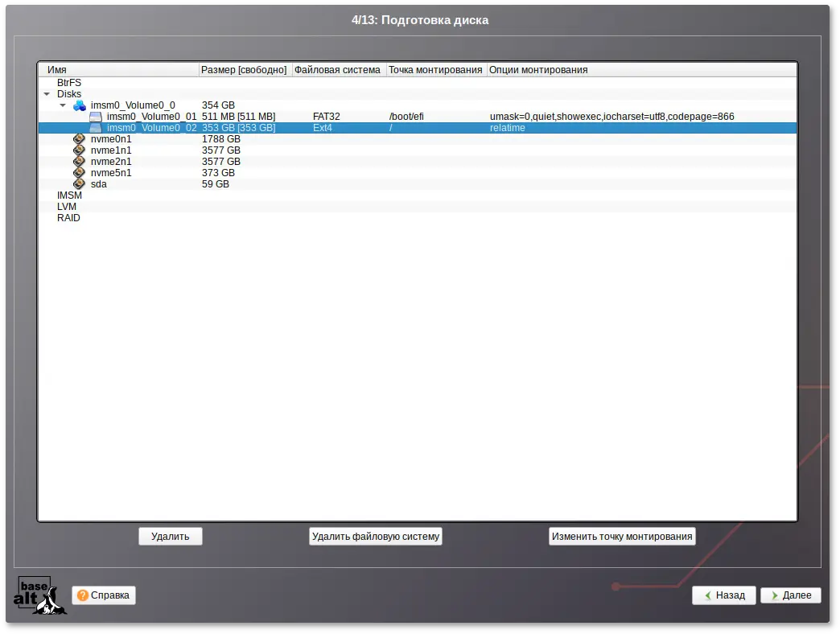The image size is (840, 634).
Task: Click the relatime mount options cell
Action: [508, 128]
